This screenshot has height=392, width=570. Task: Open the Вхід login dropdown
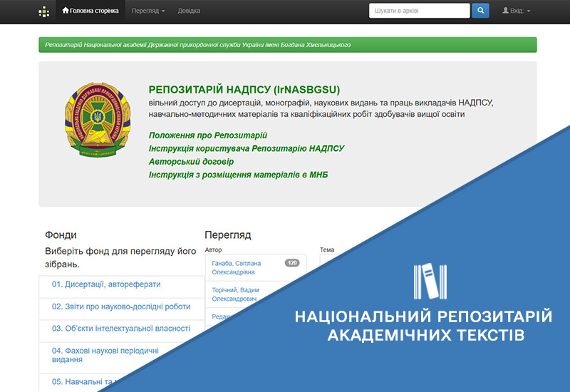516,11
